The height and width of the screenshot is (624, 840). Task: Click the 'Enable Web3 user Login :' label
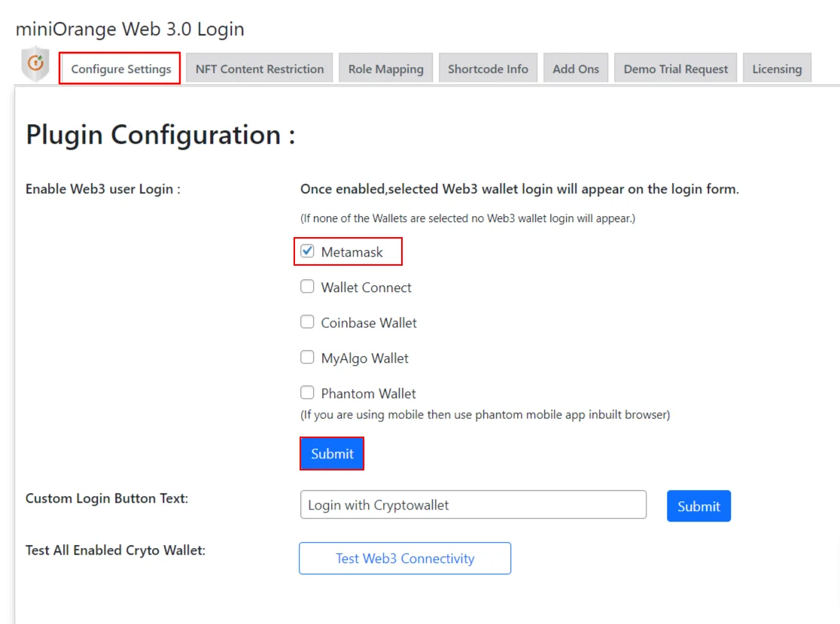[x=103, y=189]
